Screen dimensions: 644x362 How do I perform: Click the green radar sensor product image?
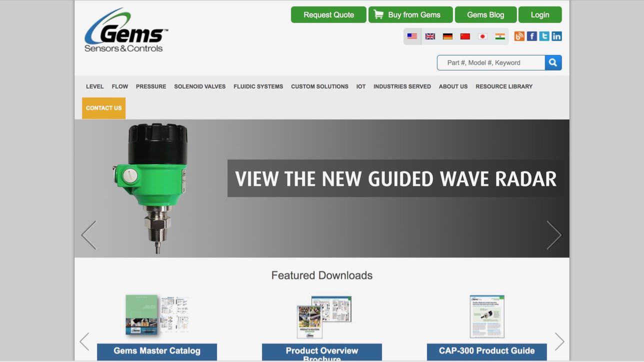(x=150, y=188)
